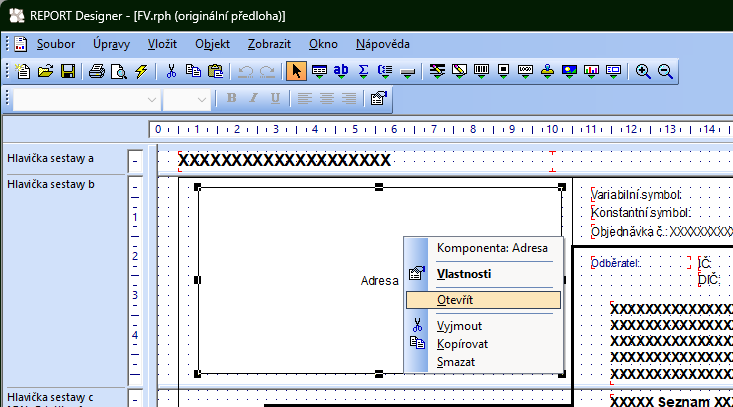
Task: Select the Objednávka č. field
Action: (661, 232)
